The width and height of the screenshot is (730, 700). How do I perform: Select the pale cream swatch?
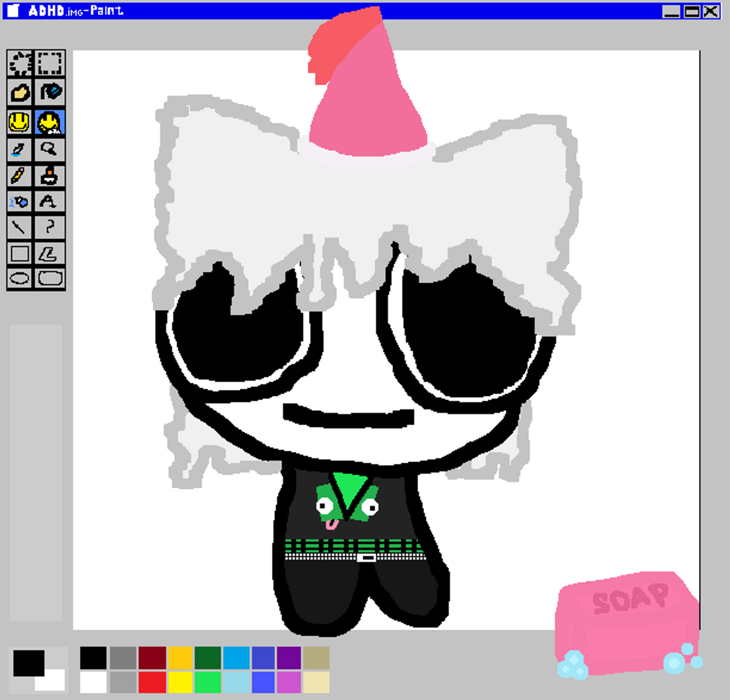[x=316, y=682]
